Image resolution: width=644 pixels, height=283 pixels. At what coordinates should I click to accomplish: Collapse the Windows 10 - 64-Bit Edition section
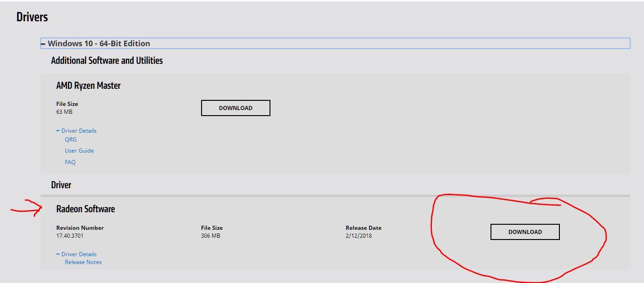335,43
